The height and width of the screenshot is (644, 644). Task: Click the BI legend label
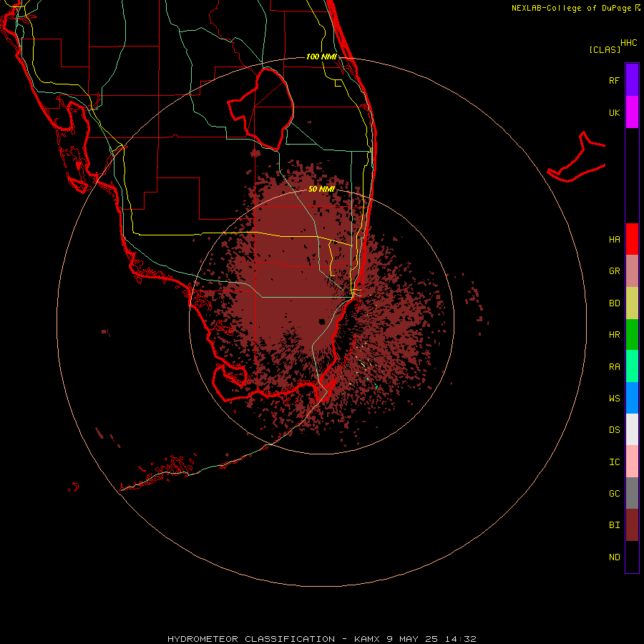coord(614,525)
